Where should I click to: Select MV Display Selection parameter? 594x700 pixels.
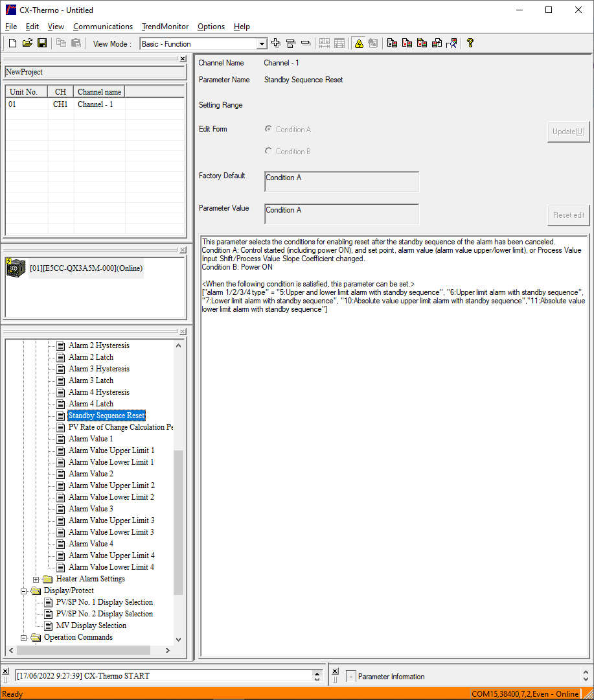(91, 625)
